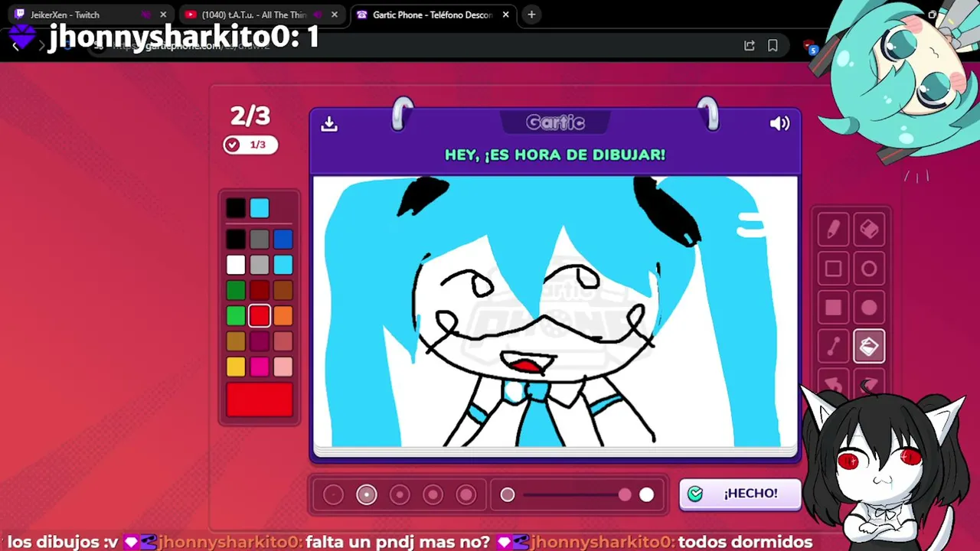
Task: Open a new browser tab
Action: point(531,15)
